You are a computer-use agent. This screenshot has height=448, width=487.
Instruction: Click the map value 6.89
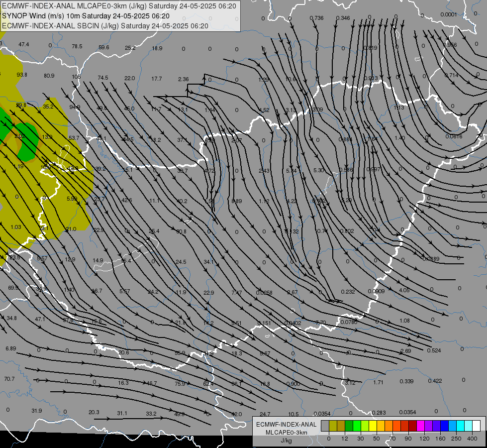pos(11,348)
